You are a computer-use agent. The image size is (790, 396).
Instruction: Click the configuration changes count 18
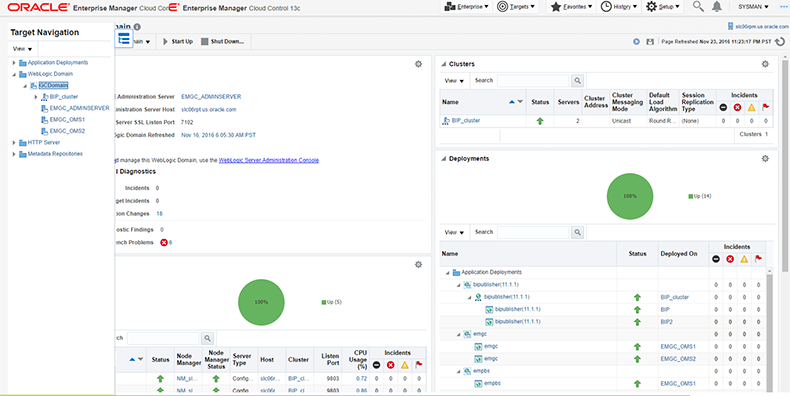click(159, 214)
